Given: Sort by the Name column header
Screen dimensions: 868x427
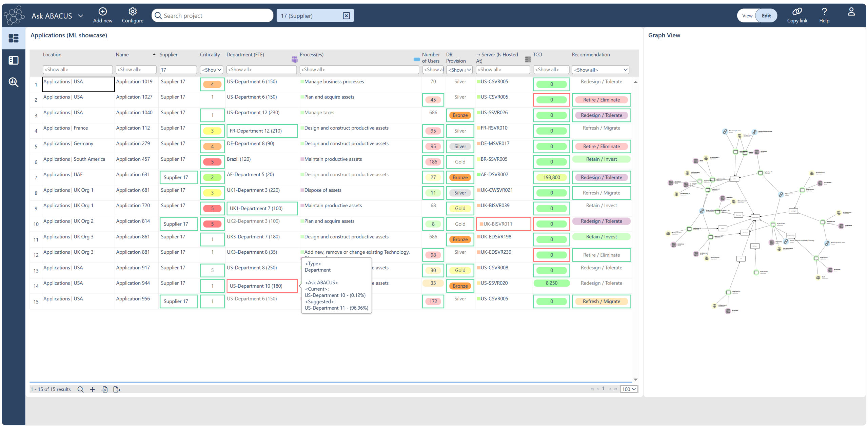Looking at the screenshot, I should click(122, 55).
